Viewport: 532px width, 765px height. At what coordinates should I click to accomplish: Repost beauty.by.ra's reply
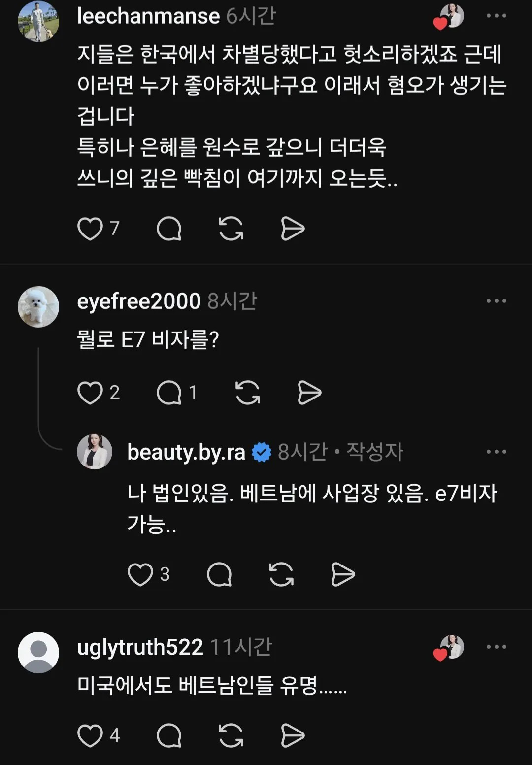pos(281,574)
